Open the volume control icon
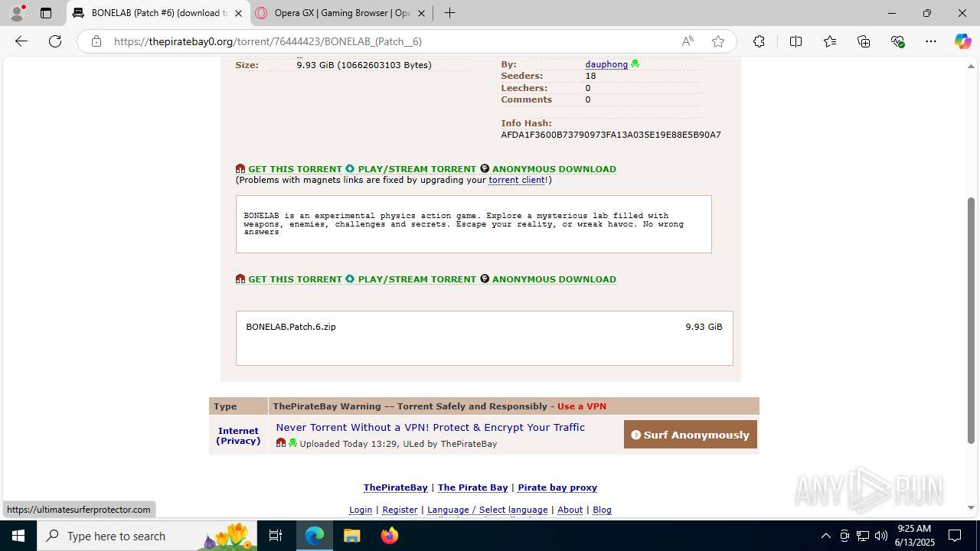The image size is (980, 551). tap(881, 536)
